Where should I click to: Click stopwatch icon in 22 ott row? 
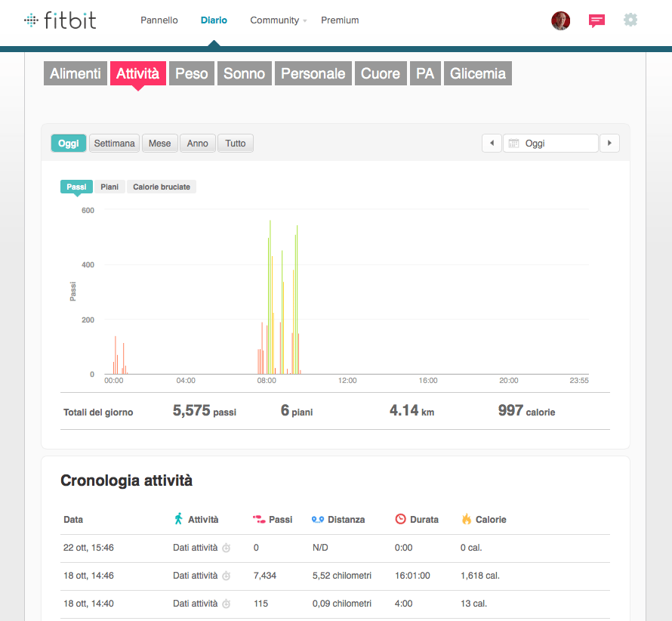(x=226, y=548)
